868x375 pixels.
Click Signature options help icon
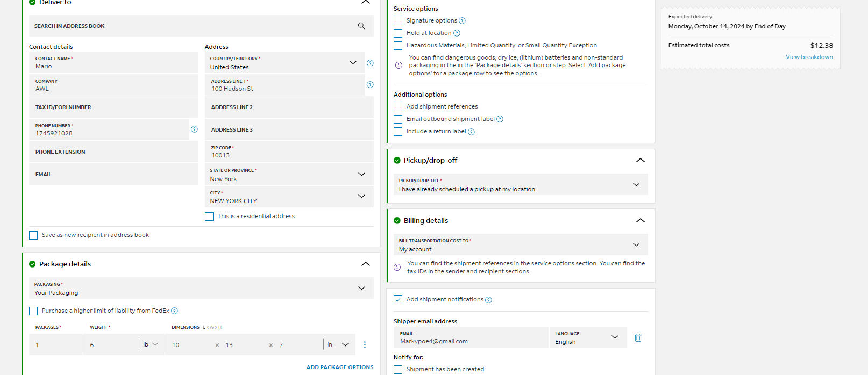tap(462, 21)
